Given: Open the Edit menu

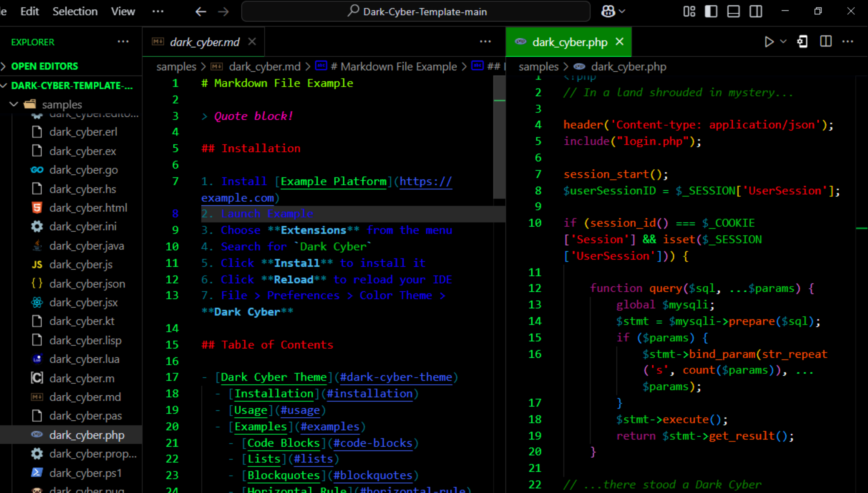Looking at the screenshot, I should (x=30, y=11).
